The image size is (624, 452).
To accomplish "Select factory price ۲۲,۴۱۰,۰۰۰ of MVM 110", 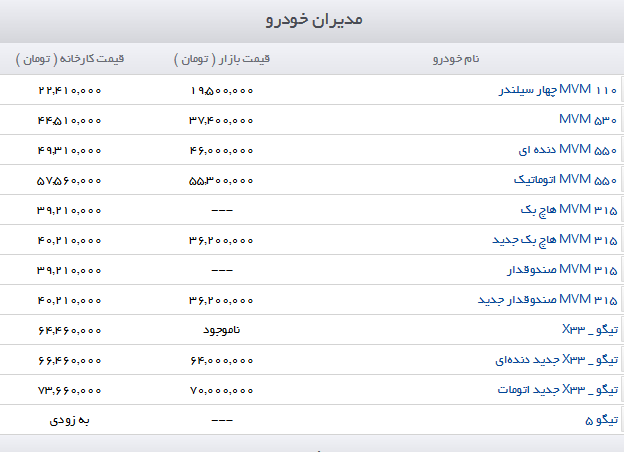I will [70, 91].
